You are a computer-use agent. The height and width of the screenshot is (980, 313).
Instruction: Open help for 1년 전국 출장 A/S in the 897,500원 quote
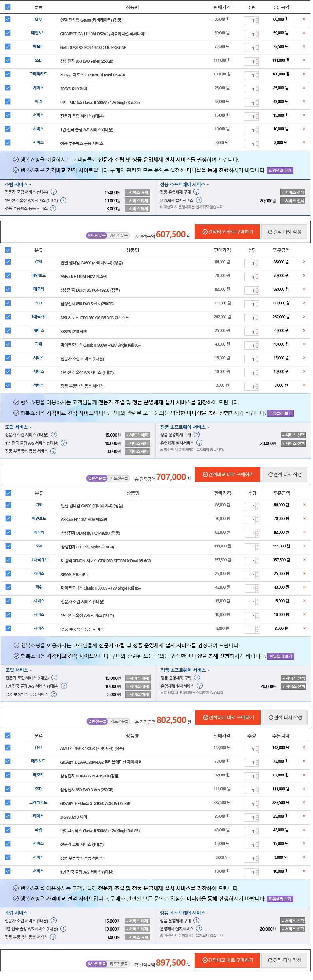[63, 929]
